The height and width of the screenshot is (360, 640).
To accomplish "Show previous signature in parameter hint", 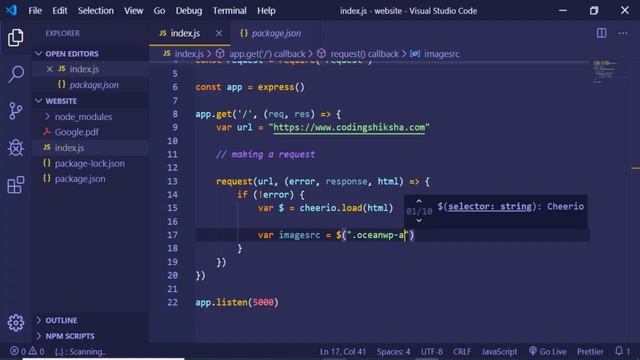I will pos(419,201).
